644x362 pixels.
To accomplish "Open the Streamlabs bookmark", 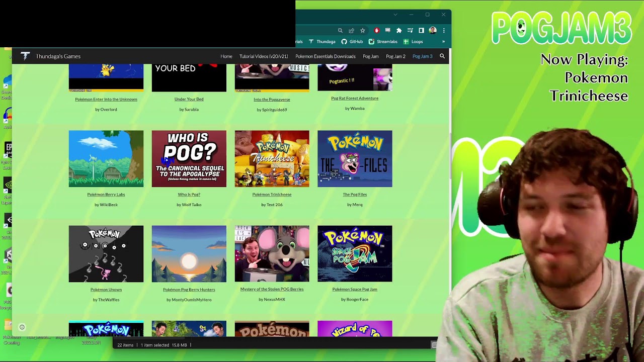I will click(x=383, y=42).
